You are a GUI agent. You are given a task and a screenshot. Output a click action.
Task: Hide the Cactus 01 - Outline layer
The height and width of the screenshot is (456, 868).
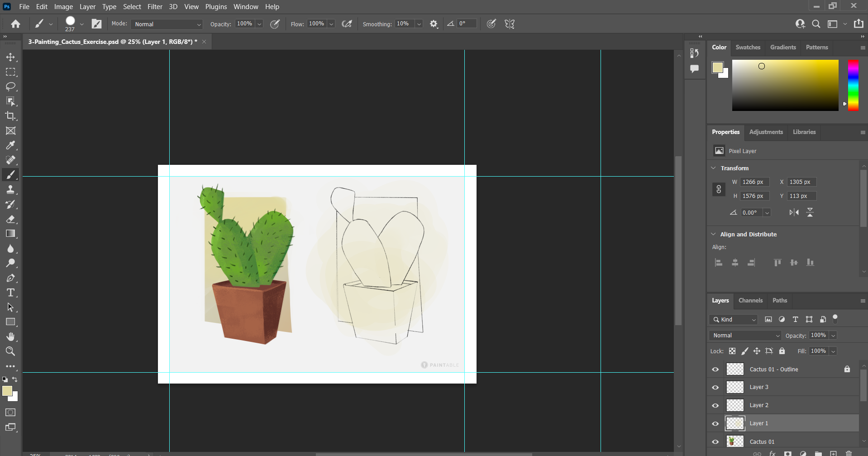[x=715, y=369]
